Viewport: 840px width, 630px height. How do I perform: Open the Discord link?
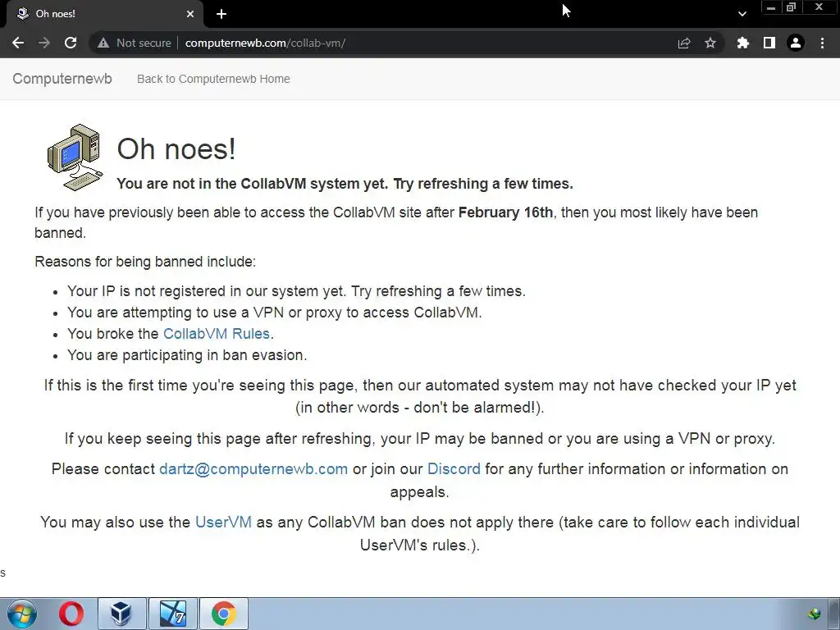[454, 468]
